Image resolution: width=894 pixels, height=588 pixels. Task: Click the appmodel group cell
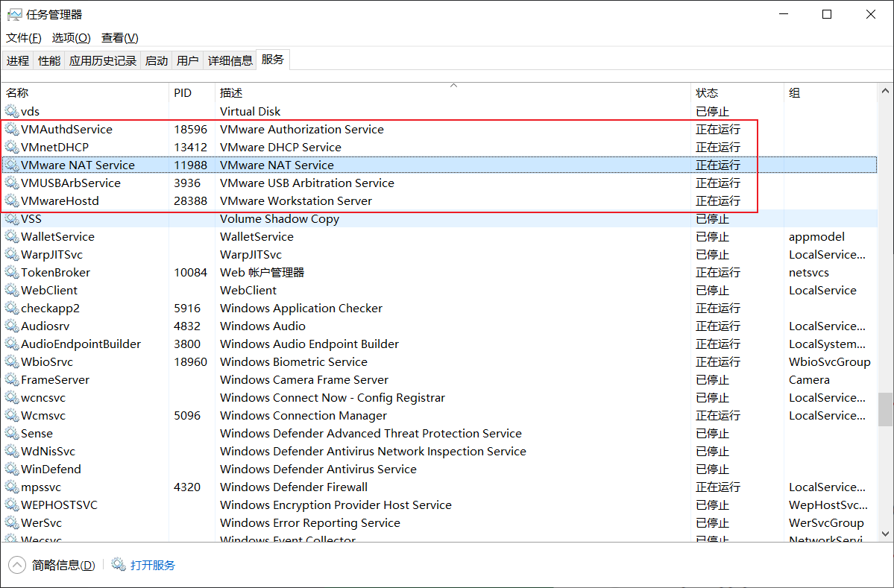tap(816, 236)
